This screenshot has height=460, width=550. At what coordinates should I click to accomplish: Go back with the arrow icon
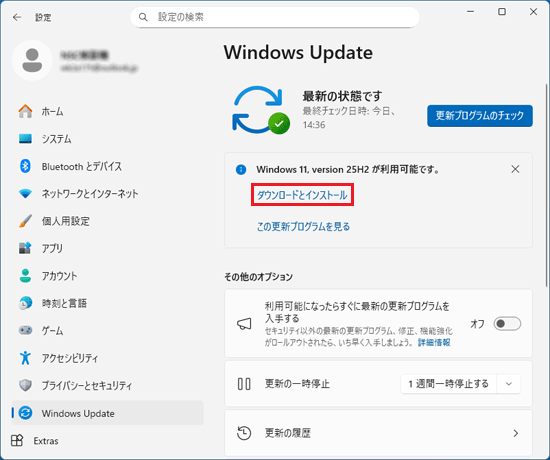[17, 17]
